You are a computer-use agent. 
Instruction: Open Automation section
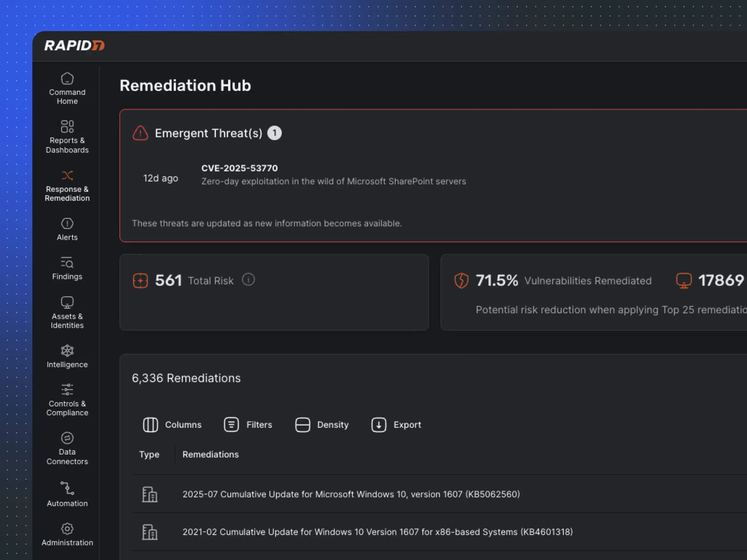(x=67, y=494)
